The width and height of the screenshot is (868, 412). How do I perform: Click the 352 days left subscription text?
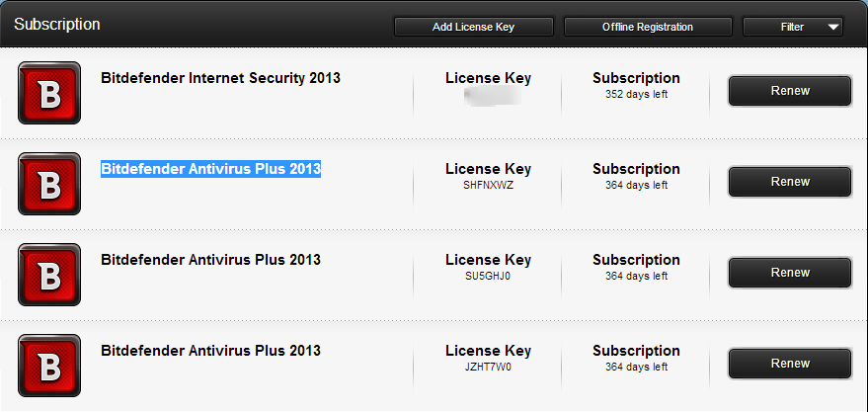[636, 95]
